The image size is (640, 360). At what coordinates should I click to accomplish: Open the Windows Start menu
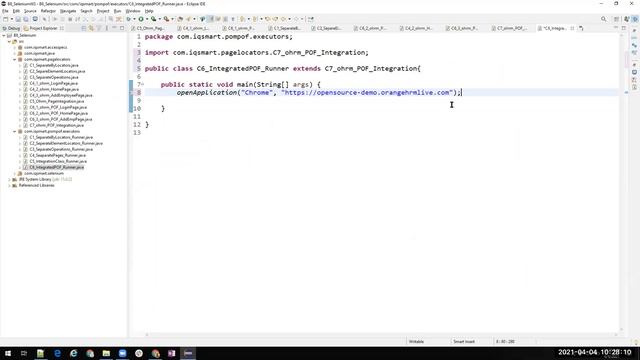pos(7,353)
